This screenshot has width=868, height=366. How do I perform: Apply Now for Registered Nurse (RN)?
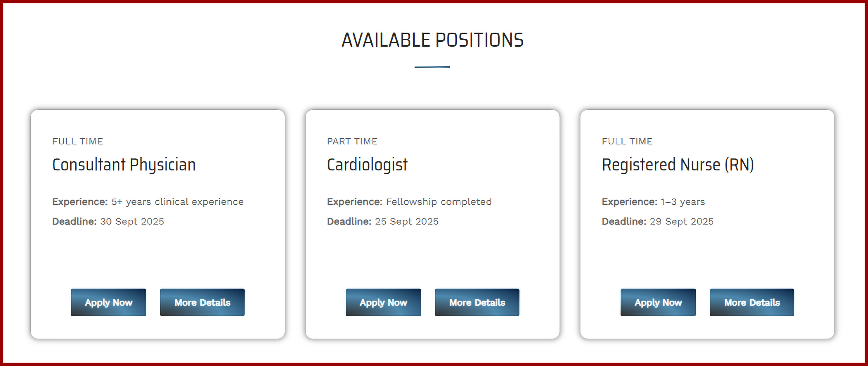[x=658, y=302]
